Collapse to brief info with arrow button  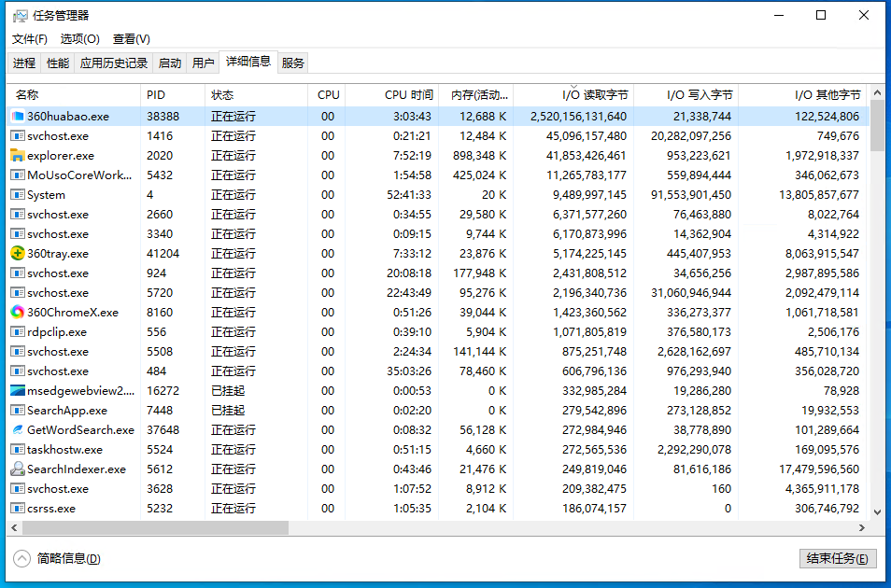coord(21,558)
